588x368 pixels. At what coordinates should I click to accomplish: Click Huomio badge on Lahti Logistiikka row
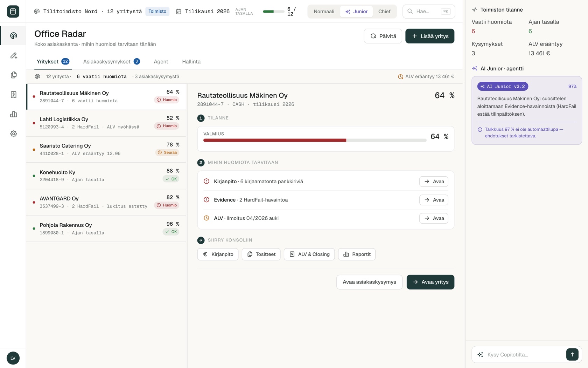coord(167,126)
